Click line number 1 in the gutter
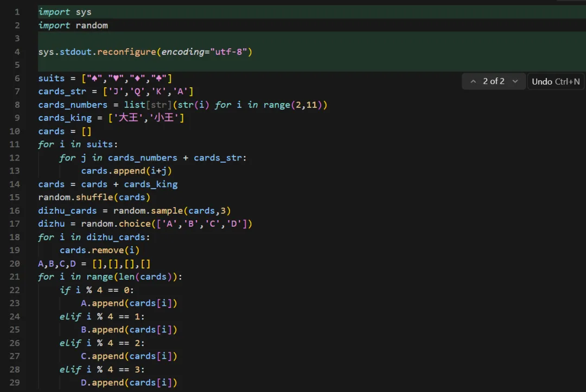 tap(17, 12)
